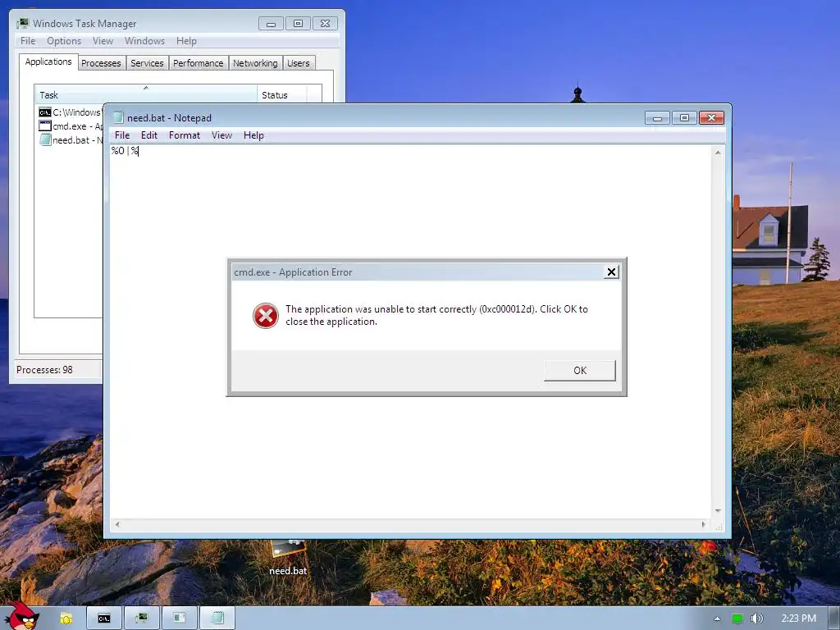This screenshot has height=630, width=840.
Task: Switch to the Networking tab
Action: [x=255, y=63]
